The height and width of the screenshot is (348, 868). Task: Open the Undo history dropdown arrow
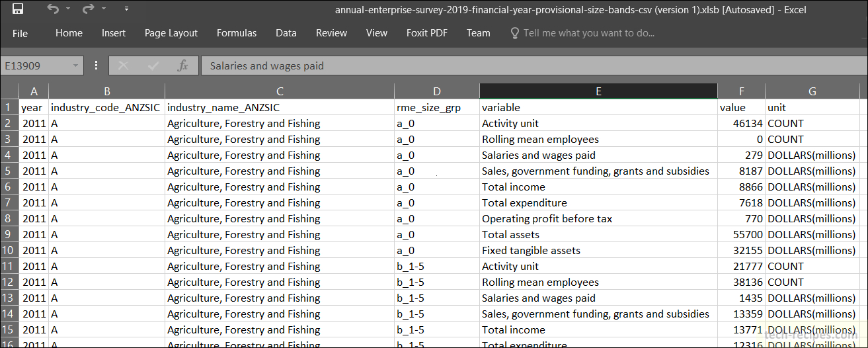pos(68,9)
